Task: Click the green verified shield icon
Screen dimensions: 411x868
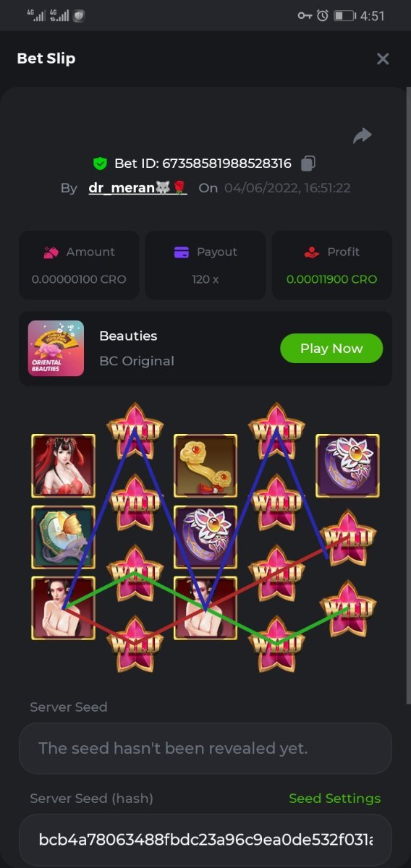Action: pyautogui.click(x=100, y=163)
